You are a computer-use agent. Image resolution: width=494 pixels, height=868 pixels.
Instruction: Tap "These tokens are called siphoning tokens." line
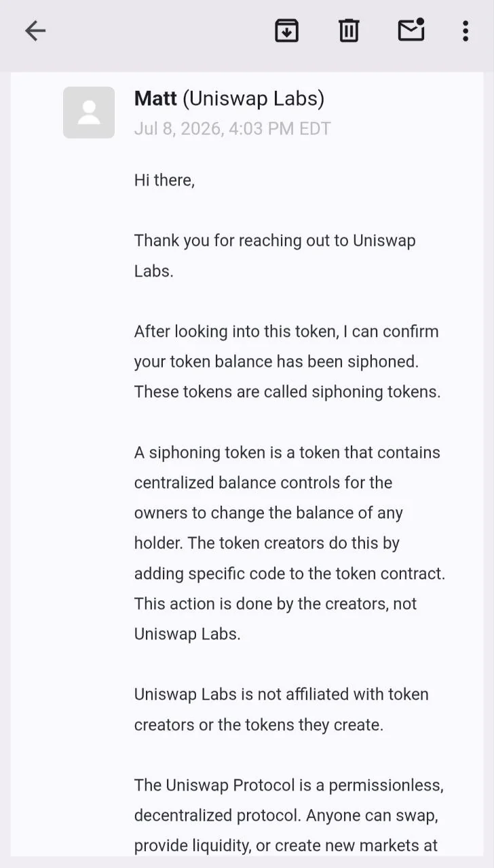pos(288,392)
